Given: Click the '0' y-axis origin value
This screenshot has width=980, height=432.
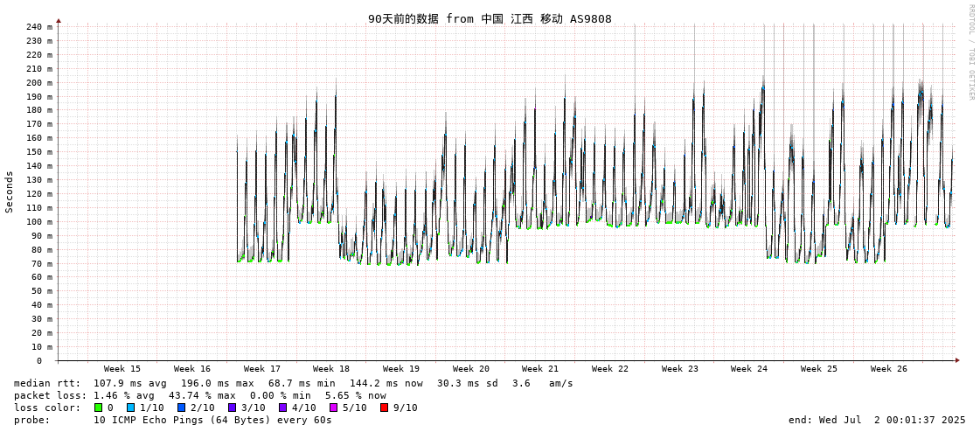Looking at the screenshot, I should 38,361.
